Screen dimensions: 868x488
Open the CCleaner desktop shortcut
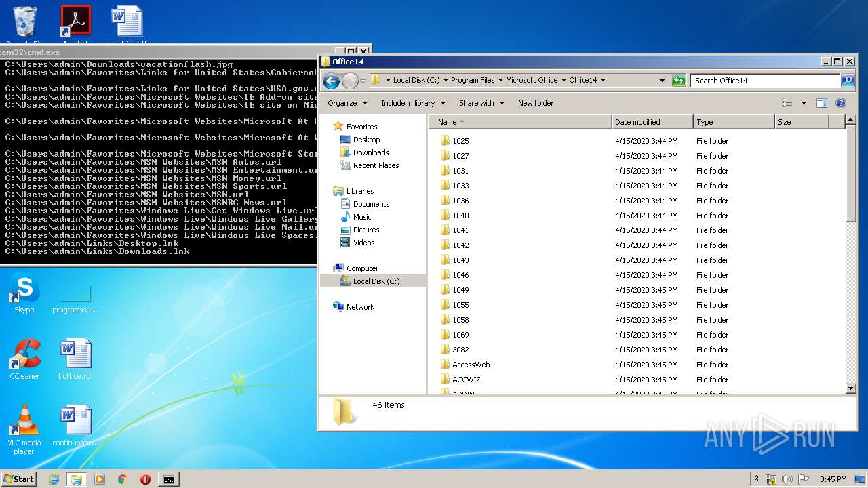[24, 360]
